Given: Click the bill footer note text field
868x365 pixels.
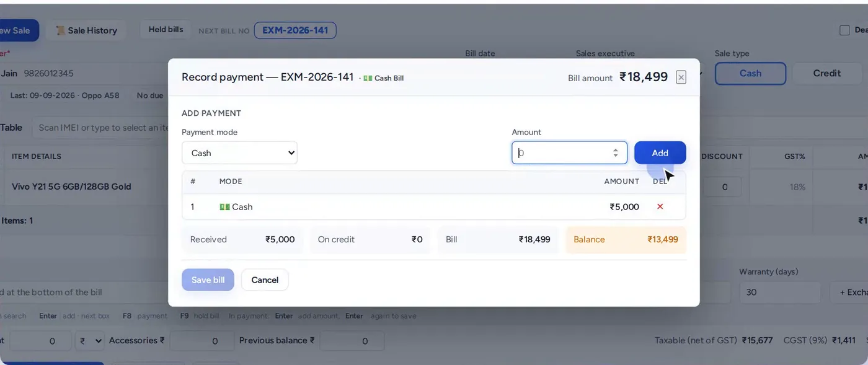Looking at the screenshot, I should click(x=84, y=292).
